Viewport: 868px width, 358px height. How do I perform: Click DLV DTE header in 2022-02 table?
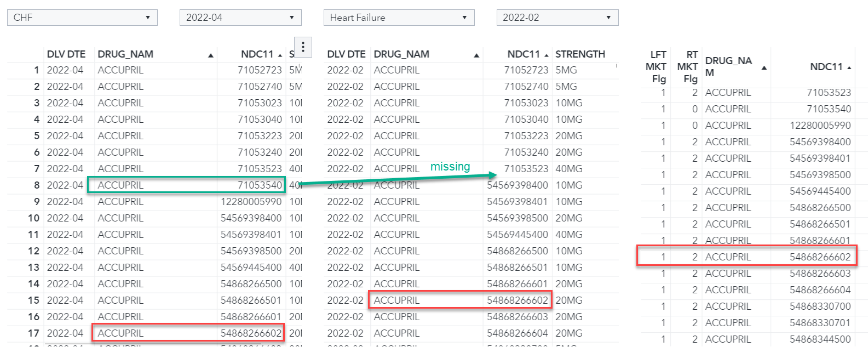[x=346, y=54]
